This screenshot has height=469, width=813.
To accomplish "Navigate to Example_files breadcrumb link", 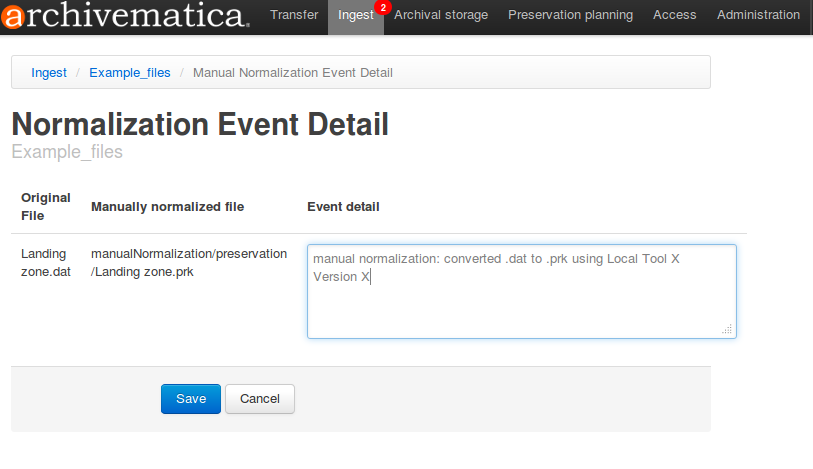I will [x=130, y=73].
